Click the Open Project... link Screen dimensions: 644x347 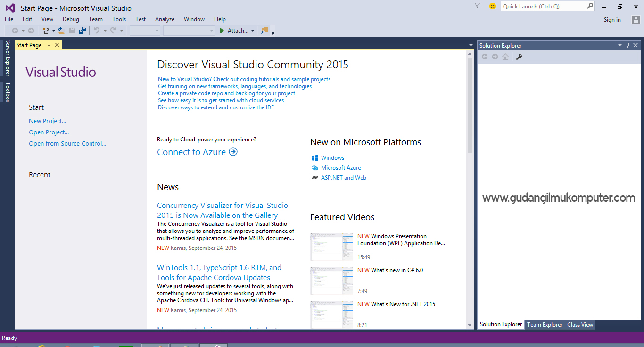click(49, 132)
